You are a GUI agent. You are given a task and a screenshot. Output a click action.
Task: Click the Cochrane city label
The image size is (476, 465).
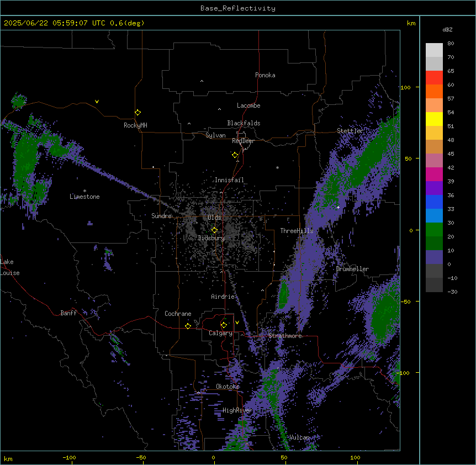click(x=178, y=314)
